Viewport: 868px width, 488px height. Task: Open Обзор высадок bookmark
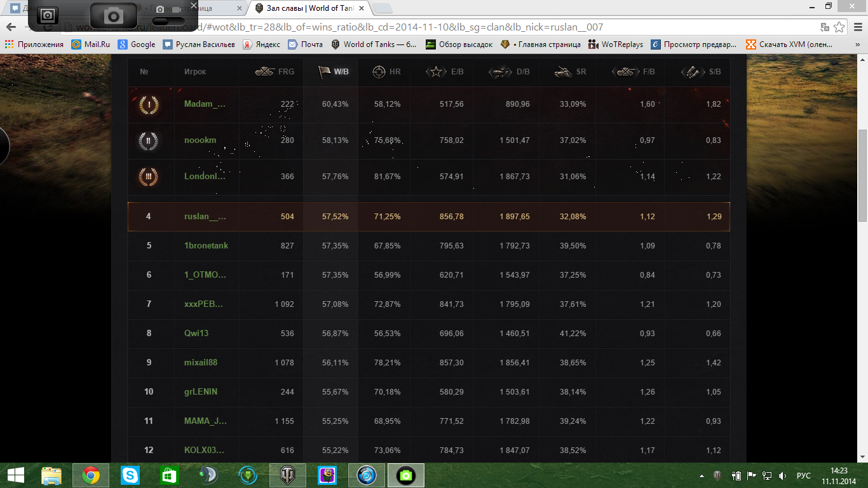459,44
